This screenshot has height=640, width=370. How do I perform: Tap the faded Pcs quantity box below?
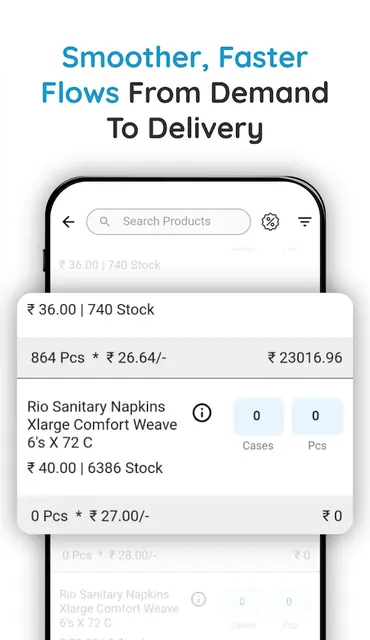click(289, 603)
